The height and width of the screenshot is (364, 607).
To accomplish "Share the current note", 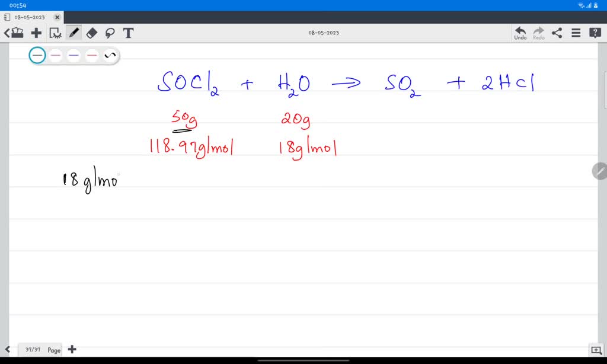I will pyautogui.click(x=557, y=33).
